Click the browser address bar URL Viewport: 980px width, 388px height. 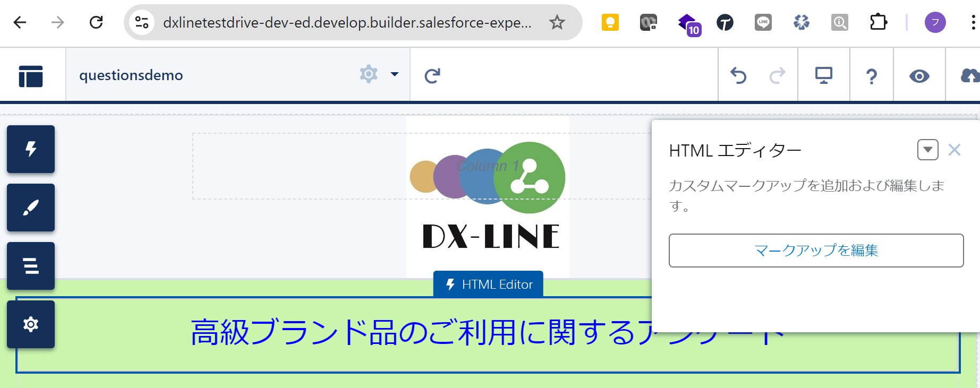coord(346,22)
